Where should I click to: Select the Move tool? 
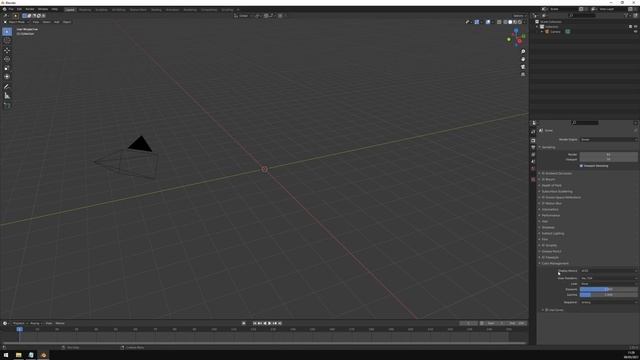(7, 51)
